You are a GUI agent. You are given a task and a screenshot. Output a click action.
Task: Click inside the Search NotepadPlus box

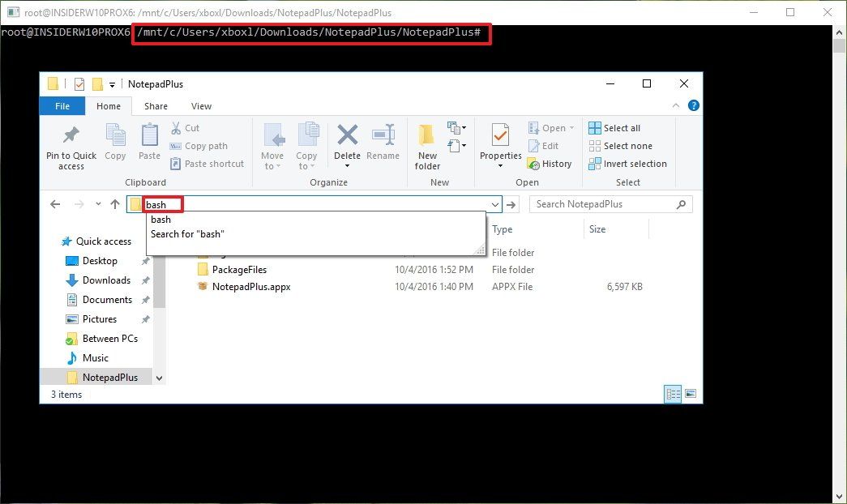pos(600,204)
